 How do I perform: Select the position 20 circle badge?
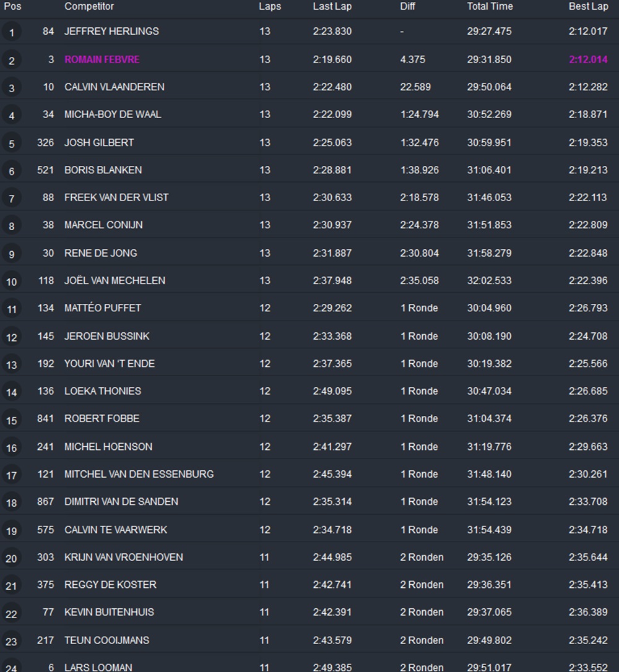click(11, 558)
